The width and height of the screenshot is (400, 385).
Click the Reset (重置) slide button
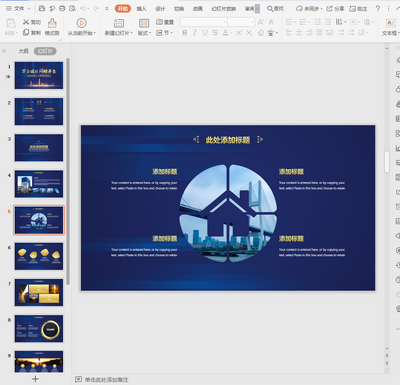(x=165, y=22)
